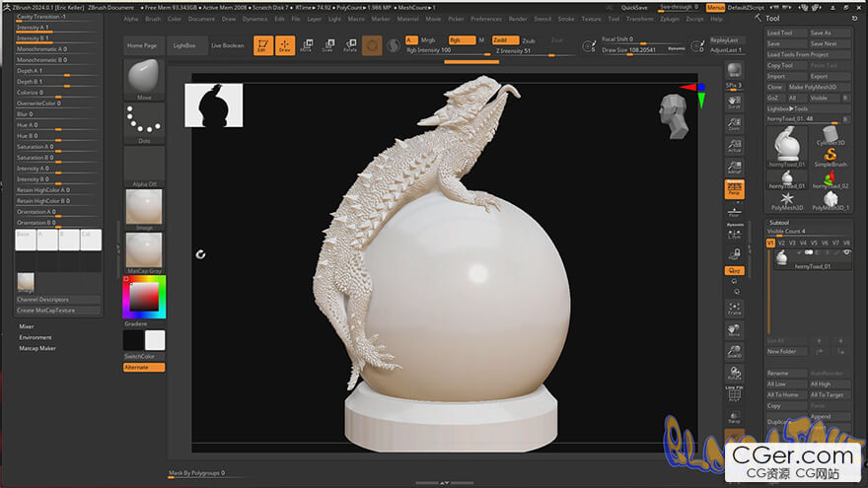Click the white secondary color swatch

pos(155,340)
